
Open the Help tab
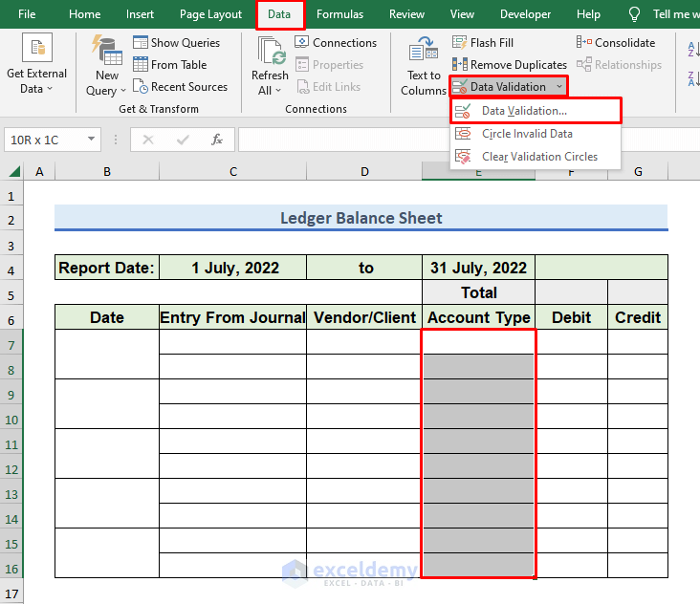588,14
